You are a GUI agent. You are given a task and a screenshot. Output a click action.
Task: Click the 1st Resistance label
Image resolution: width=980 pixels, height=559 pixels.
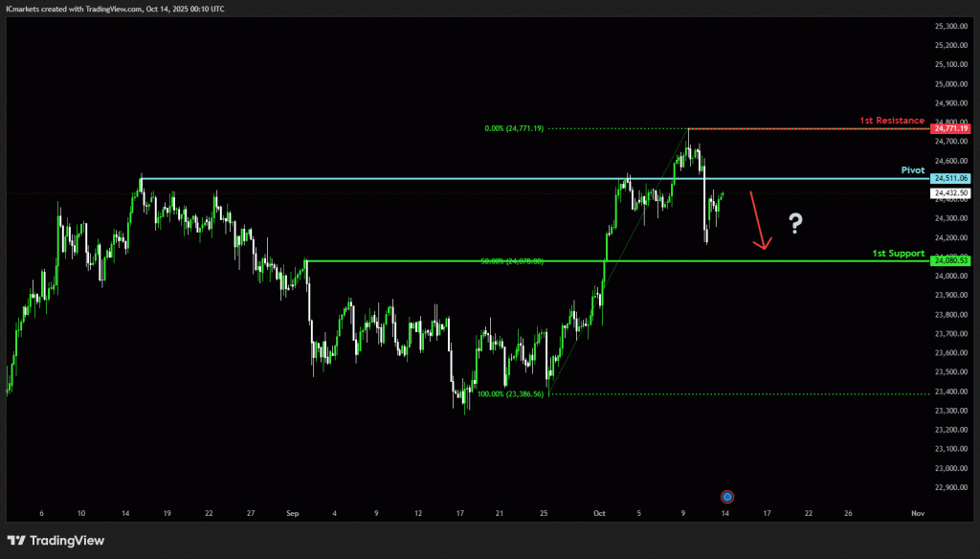pos(891,121)
